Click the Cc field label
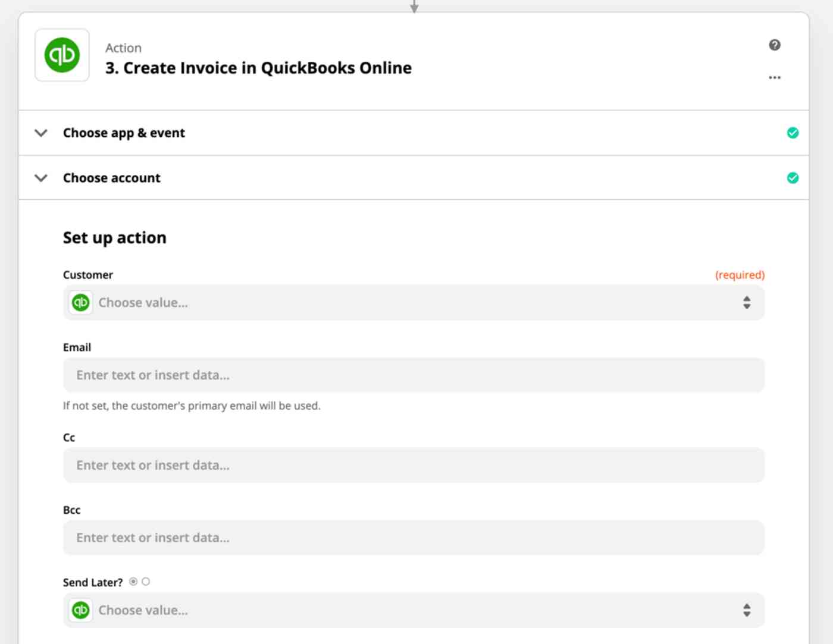 [69, 438]
